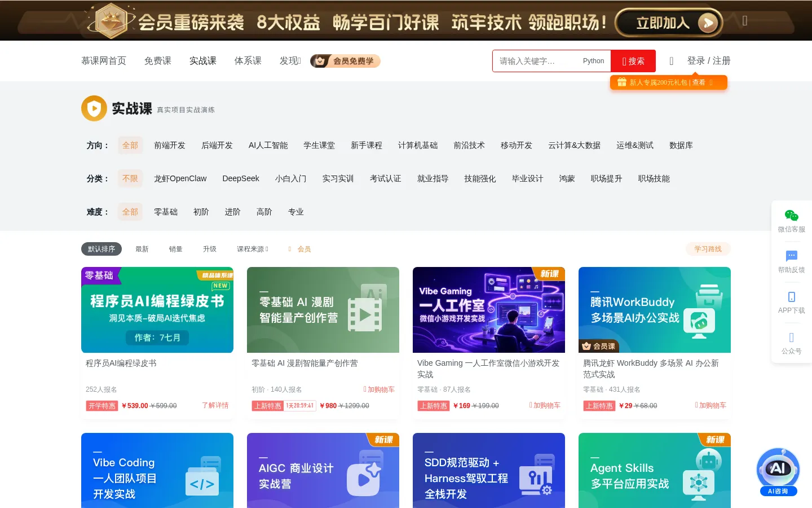The image size is (812, 508).
Task: Click course title 程序员AI编程绿皮书
Action: pyautogui.click(x=121, y=364)
